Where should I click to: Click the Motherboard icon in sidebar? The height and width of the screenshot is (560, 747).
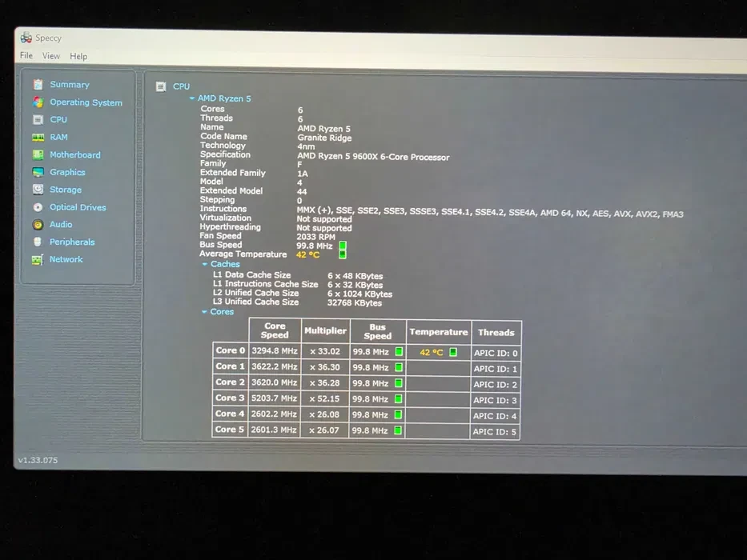pyautogui.click(x=38, y=154)
